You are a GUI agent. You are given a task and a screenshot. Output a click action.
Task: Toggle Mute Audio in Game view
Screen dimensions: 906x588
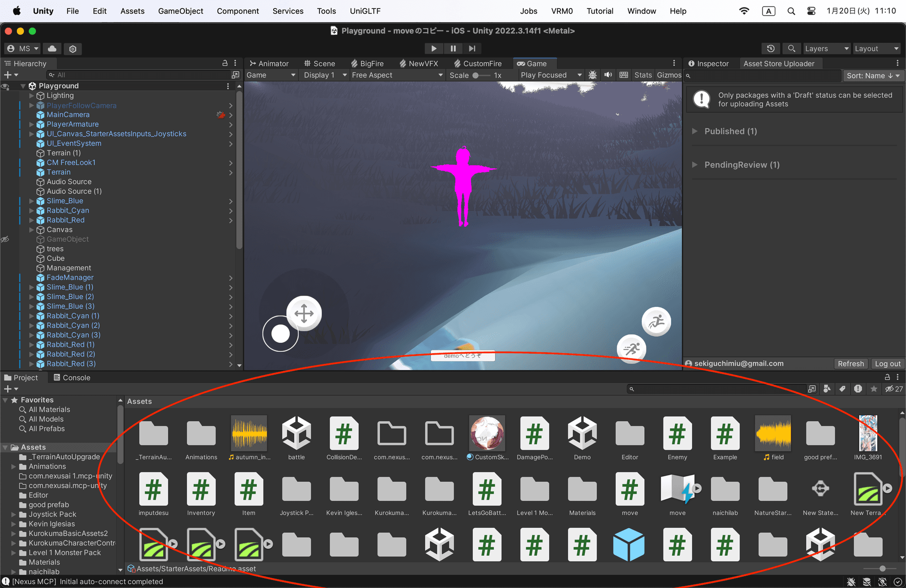[608, 75]
